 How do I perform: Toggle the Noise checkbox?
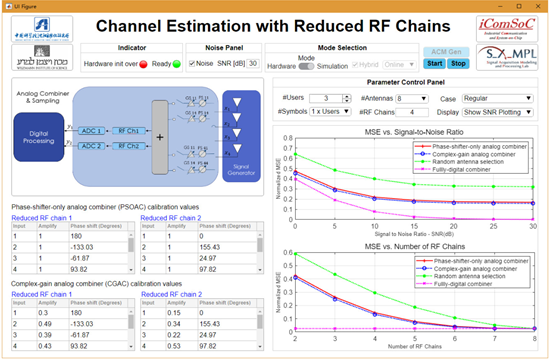pyautogui.click(x=192, y=64)
